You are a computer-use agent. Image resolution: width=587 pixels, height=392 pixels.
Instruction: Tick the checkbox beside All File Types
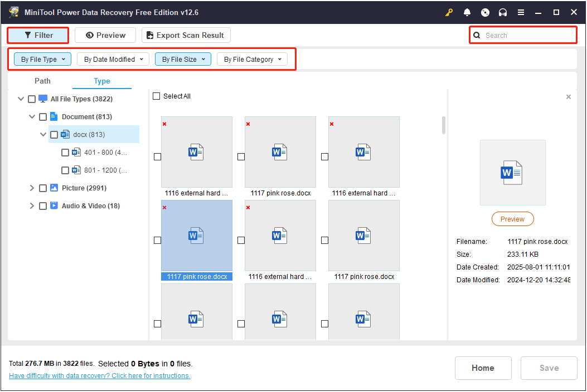[32, 99]
